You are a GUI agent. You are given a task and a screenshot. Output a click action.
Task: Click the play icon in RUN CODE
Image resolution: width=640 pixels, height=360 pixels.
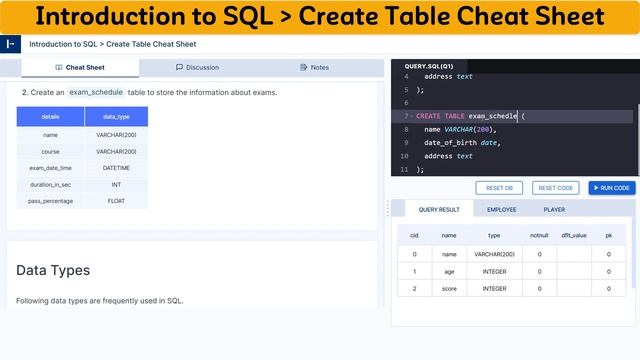click(596, 188)
